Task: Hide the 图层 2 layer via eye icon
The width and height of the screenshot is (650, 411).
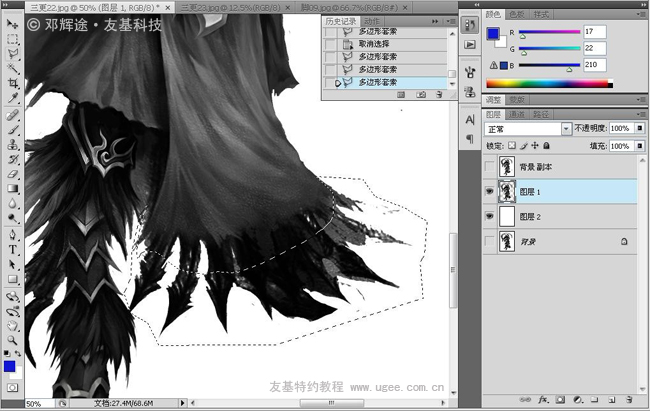Action: coord(489,216)
